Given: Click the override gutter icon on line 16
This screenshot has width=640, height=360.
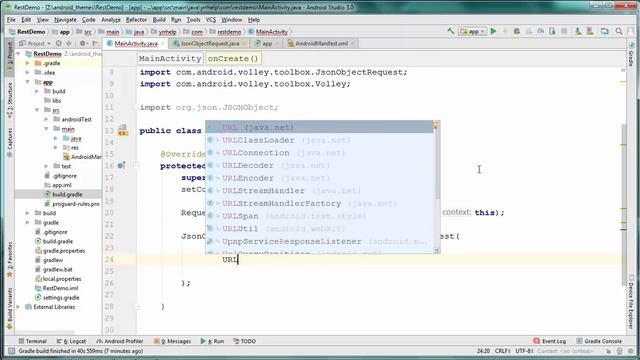Looking at the screenshot, I should [122, 166].
